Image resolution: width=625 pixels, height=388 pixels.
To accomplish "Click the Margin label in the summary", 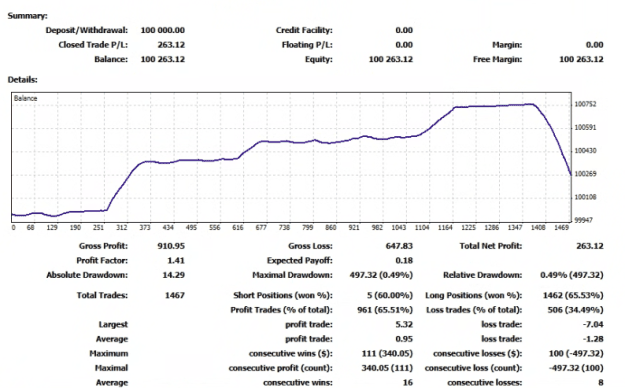I will [x=507, y=45].
